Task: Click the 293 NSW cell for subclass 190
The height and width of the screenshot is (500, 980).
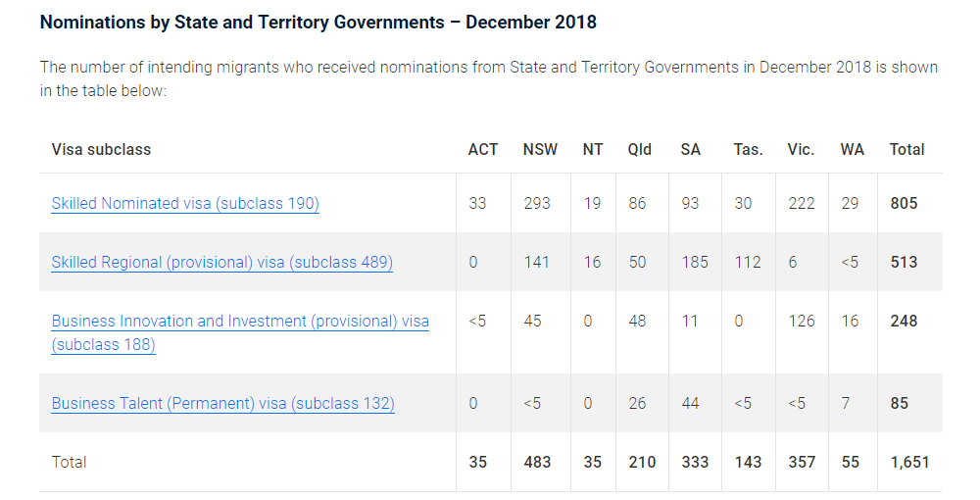Action: (x=537, y=204)
